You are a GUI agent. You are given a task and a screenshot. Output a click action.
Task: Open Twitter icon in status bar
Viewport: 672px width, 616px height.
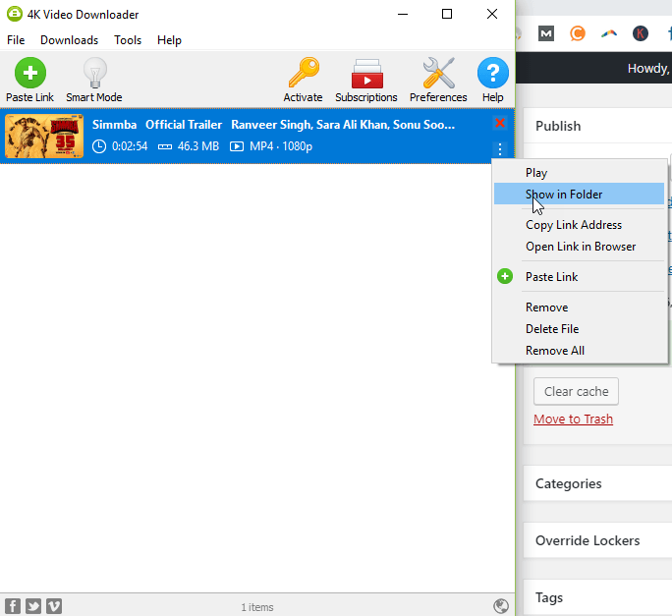click(33, 606)
